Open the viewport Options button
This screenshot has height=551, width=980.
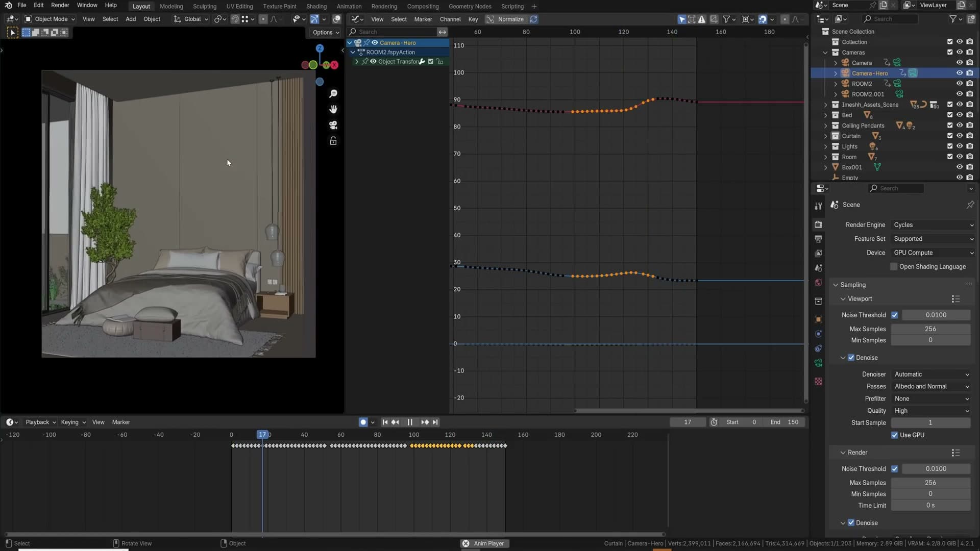tap(326, 33)
